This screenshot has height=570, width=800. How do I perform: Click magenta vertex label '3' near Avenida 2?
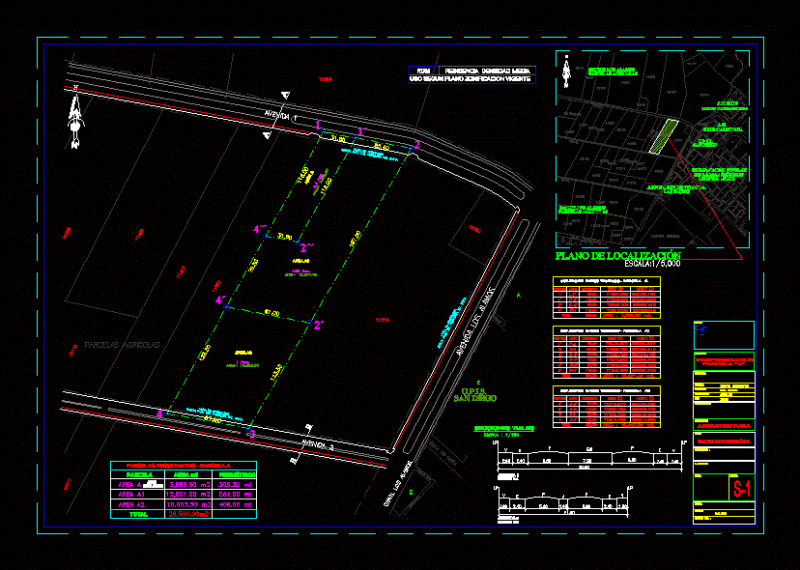[252, 434]
